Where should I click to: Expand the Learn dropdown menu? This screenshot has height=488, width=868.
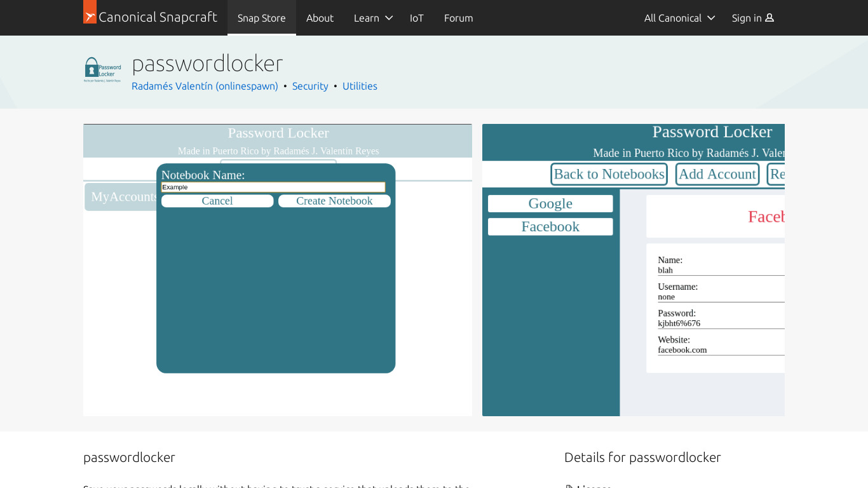(x=374, y=18)
